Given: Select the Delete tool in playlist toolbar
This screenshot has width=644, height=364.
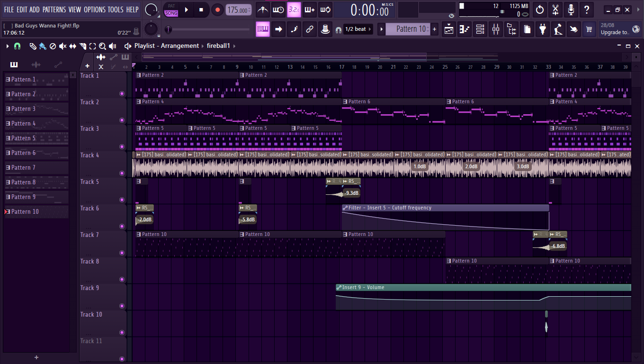Looking at the screenshot, I should pos(53,46).
